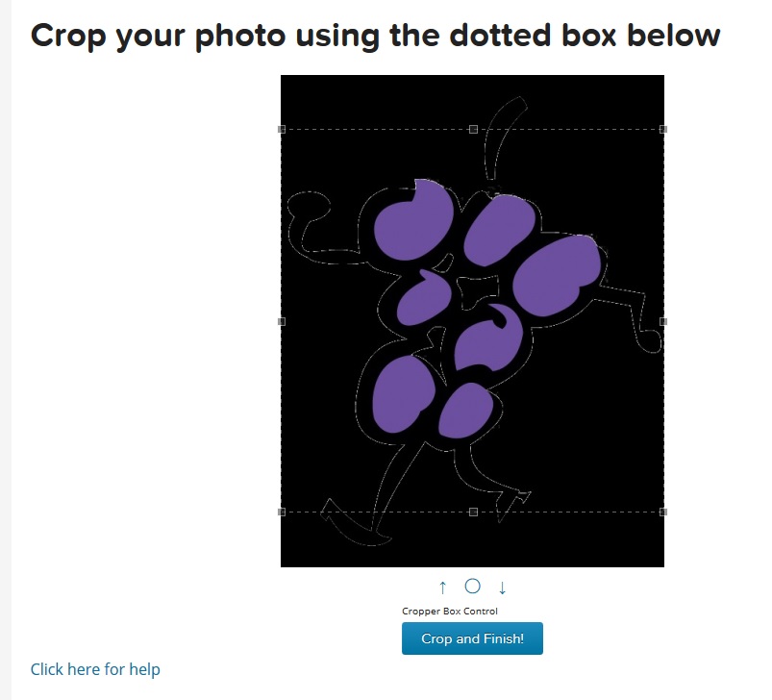
Task: Click the largest purple grape on the right
Action: tap(557, 276)
